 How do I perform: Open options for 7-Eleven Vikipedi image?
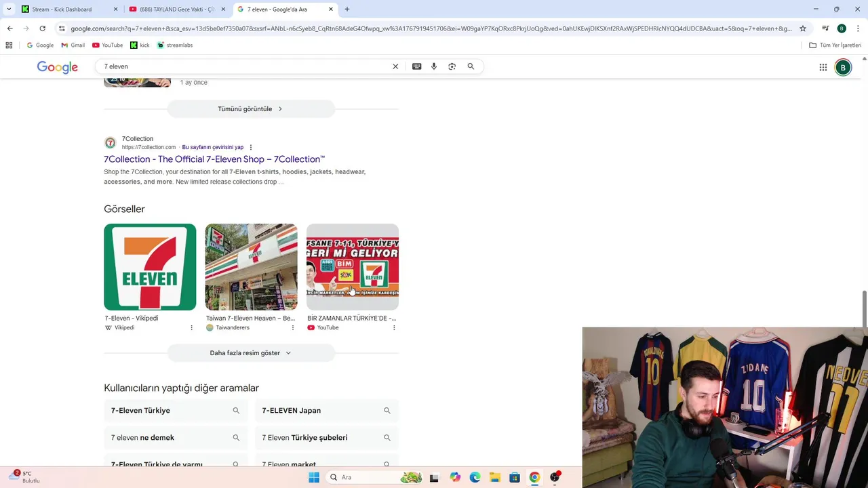point(191,327)
